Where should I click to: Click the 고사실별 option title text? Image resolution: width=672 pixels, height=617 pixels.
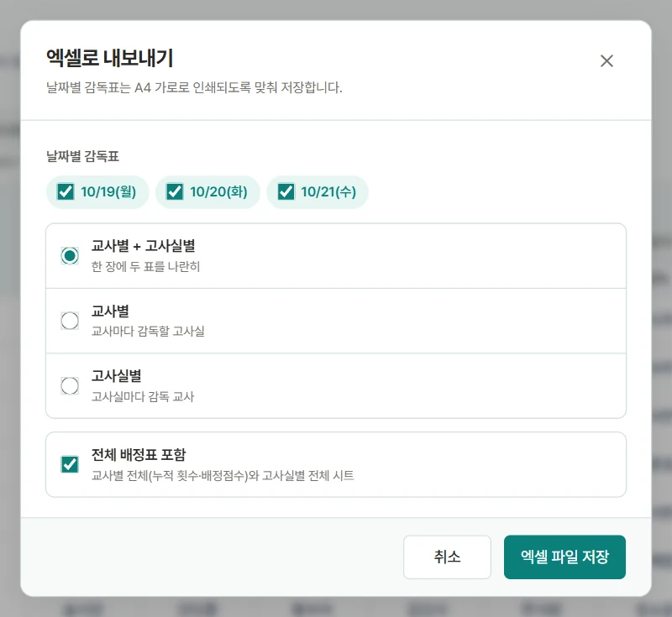pos(116,376)
